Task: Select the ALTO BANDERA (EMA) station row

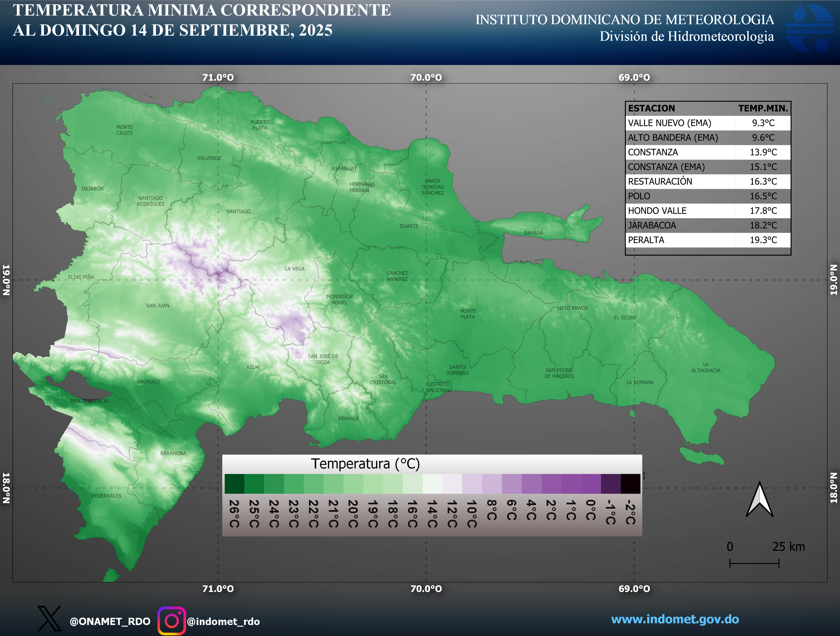Action: point(708,137)
